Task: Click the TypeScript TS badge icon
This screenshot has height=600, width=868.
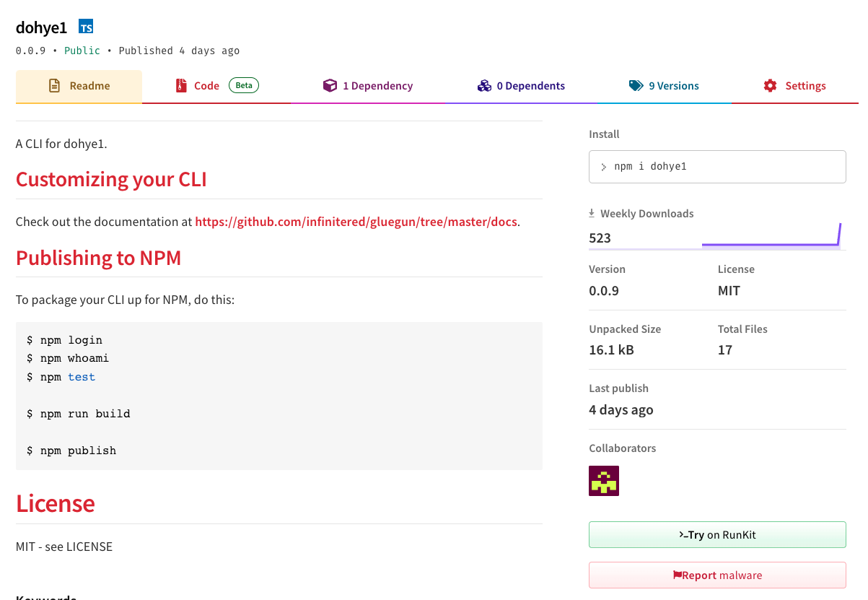Action: coord(86,27)
